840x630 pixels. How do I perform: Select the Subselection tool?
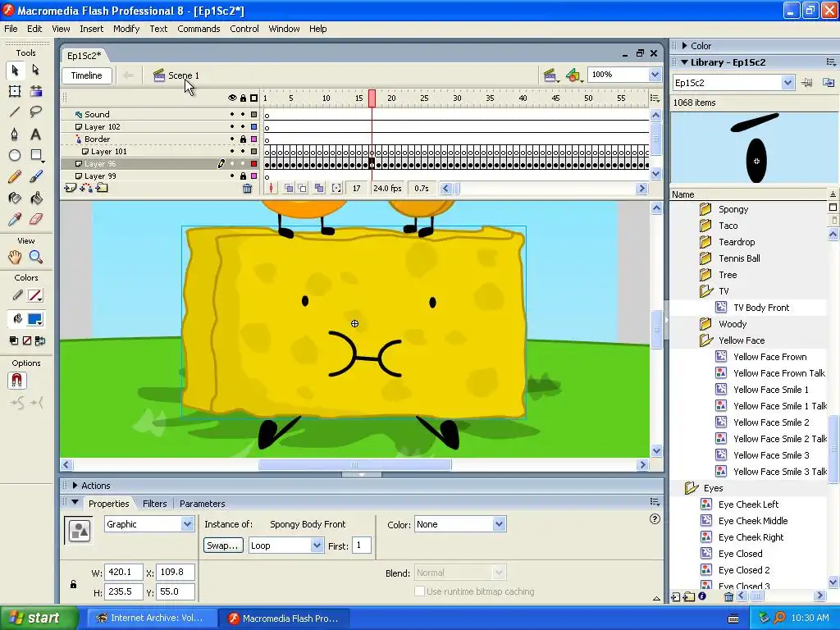36,71
